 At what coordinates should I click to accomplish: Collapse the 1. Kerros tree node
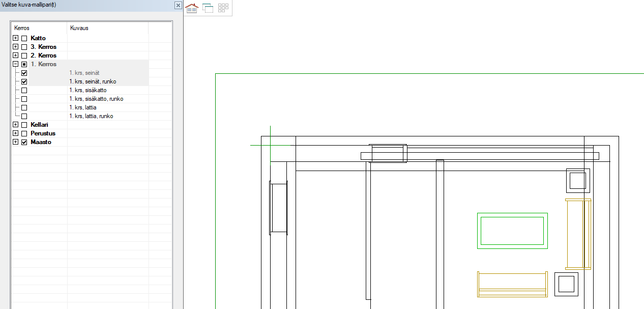[x=15, y=64]
